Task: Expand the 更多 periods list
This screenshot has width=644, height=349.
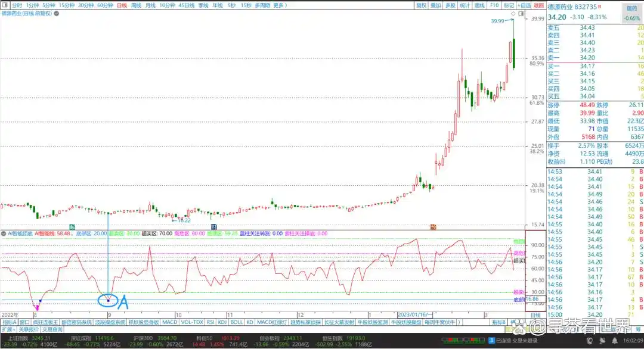Action: click(x=280, y=5)
